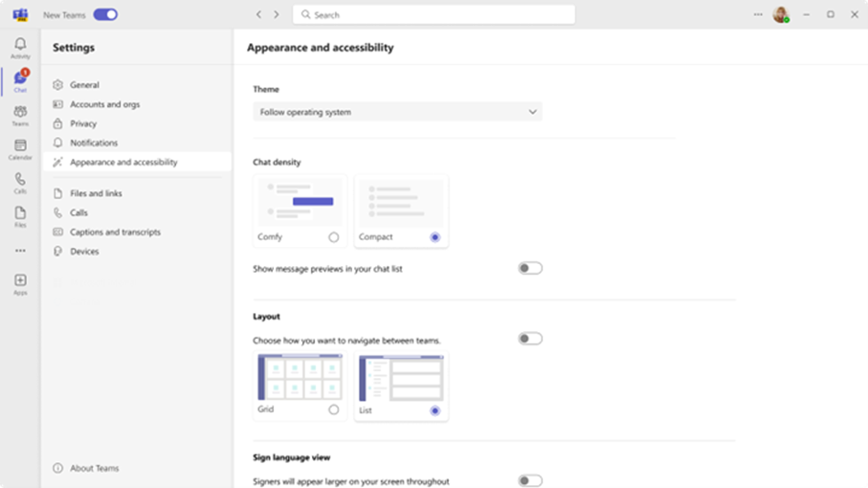This screenshot has height=488, width=868.
Task: Select the Comfy chat density option
Action: pos(333,236)
